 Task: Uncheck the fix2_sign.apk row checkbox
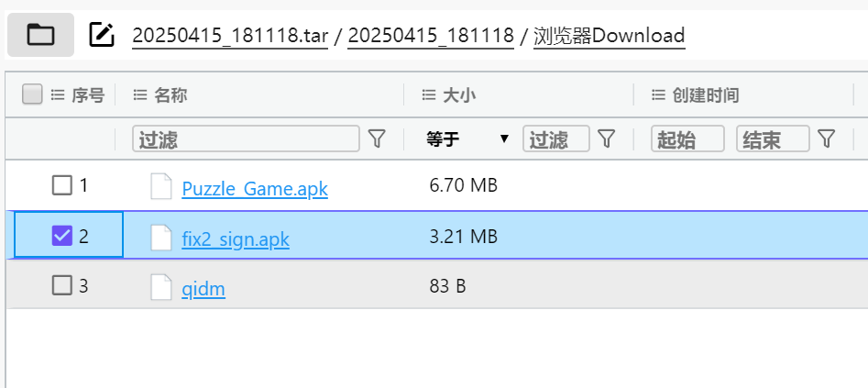(62, 236)
